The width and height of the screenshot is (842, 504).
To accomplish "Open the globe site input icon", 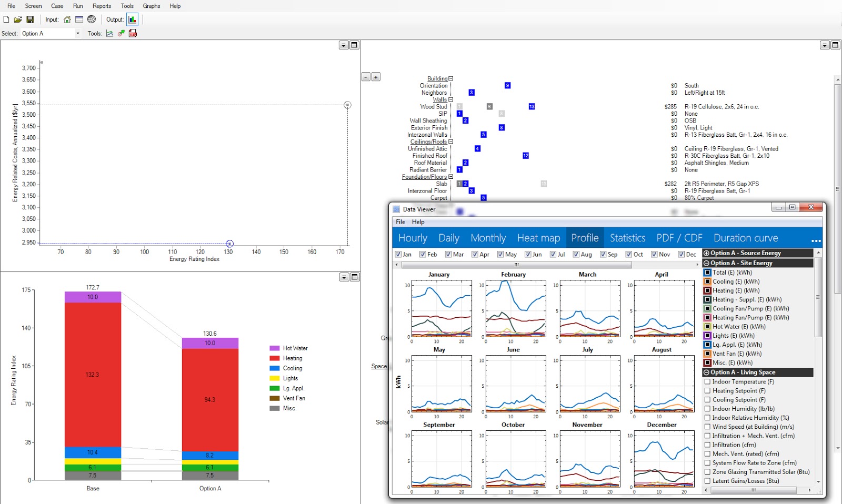I will click(92, 19).
